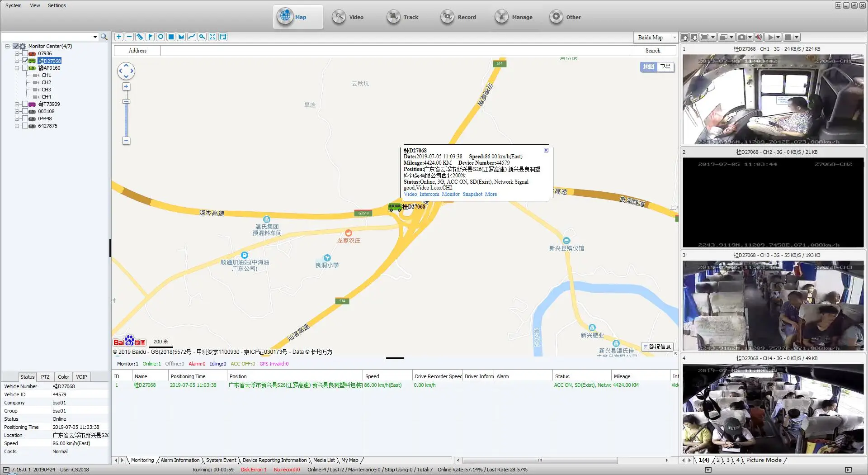Screen dimensions: 868x475
Task: Click the vehicle search magnifier icon
Action: click(104, 37)
